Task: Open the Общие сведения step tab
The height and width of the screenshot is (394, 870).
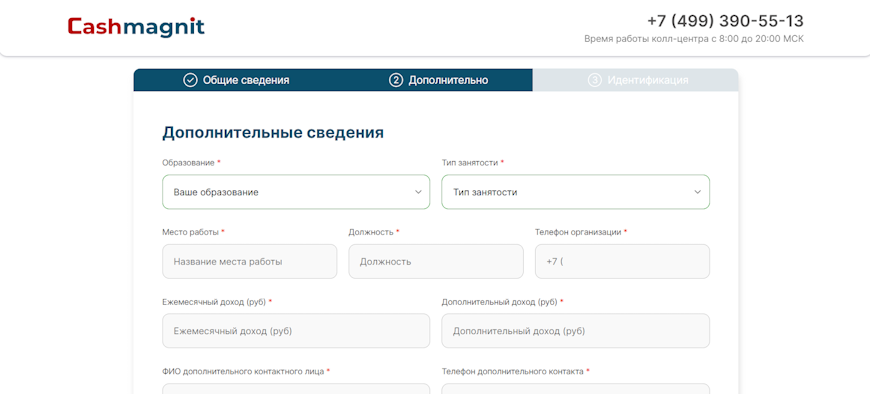Action: coord(236,80)
